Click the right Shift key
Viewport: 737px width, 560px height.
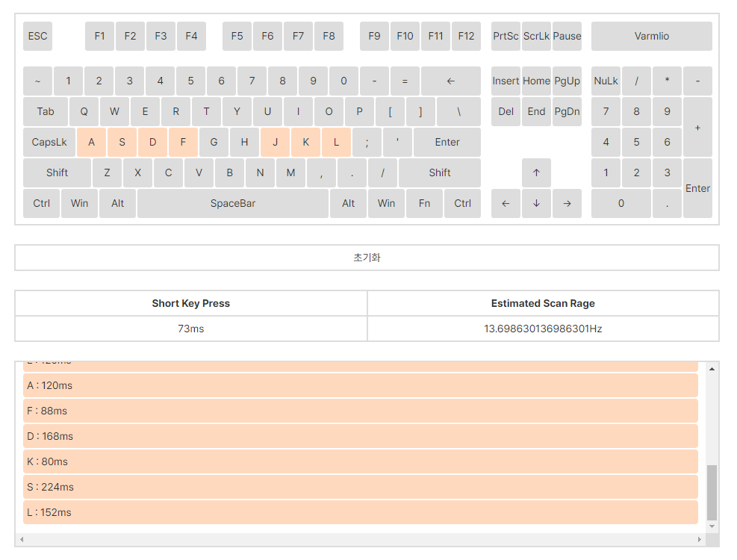click(x=440, y=172)
